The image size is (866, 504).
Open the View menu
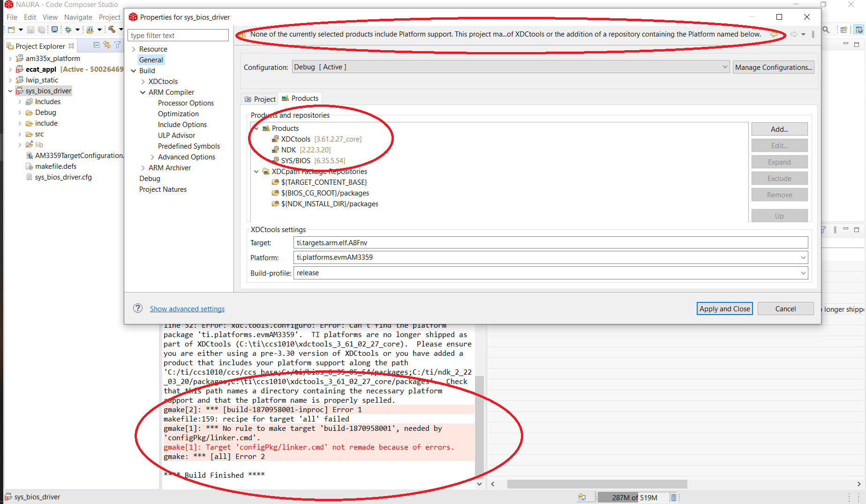pos(50,17)
